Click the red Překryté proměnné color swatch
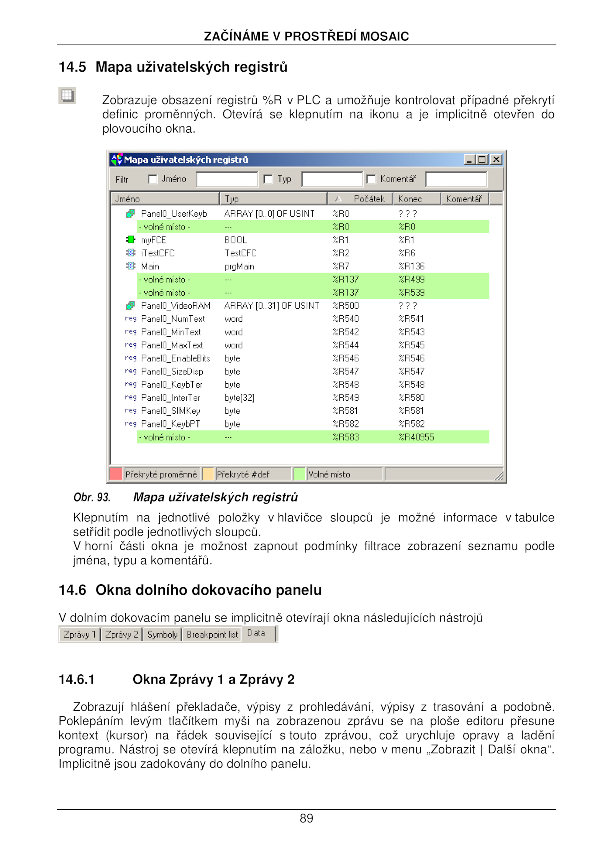This screenshot has width=613, height=868. pos(116,474)
